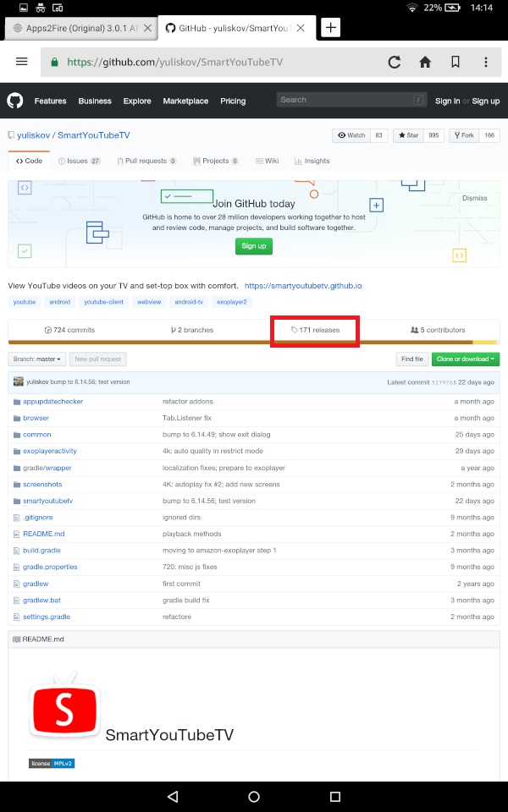This screenshot has width=508, height=812.
Task: Click Sign in link in header
Action: [x=447, y=101]
